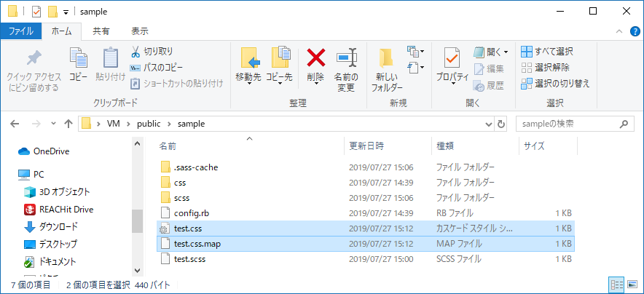Viewport: 644px width, 294px height.
Task: Copy path with パスのコピー
Action: pyautogui.click(x=157, y=68)
